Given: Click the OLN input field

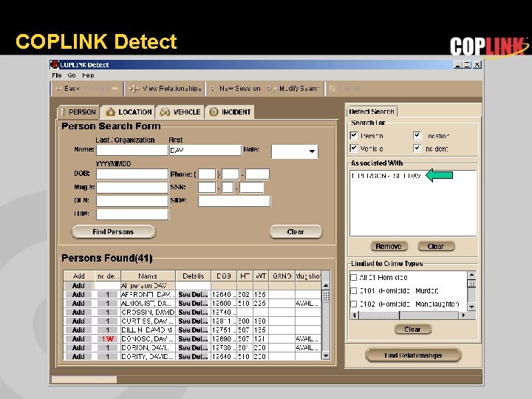Looking at the screenshot, I should click(x=132, y=201).
